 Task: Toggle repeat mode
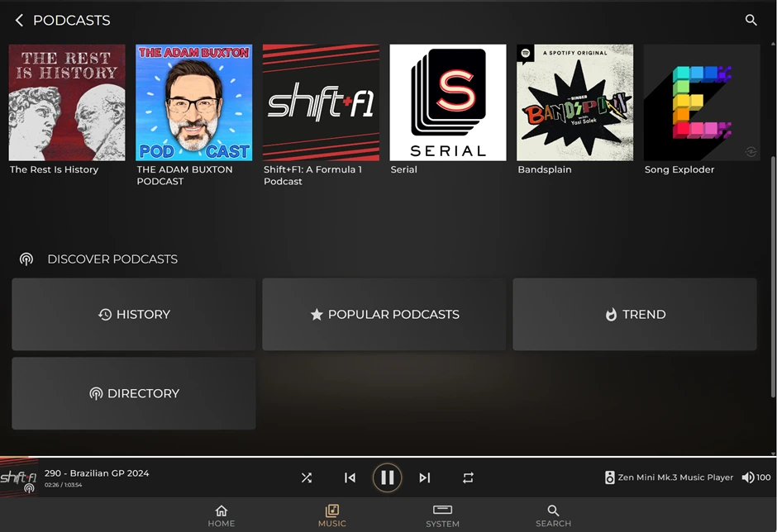click(x=468, y=477)
